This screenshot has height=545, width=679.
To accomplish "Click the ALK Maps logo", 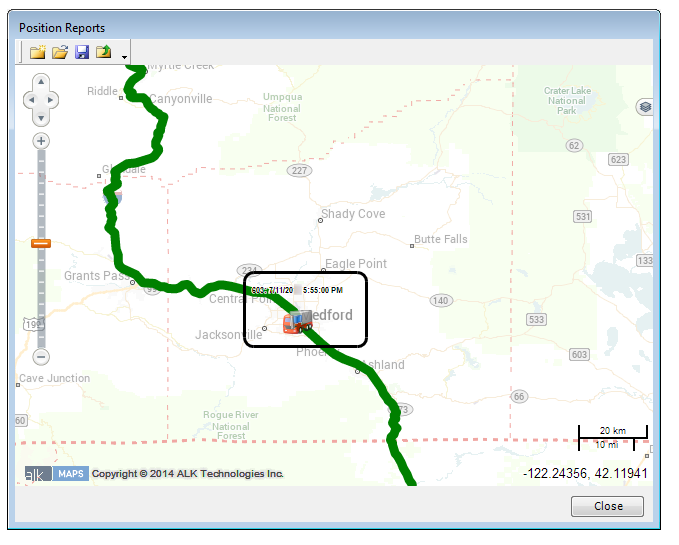I will (57, 474).
